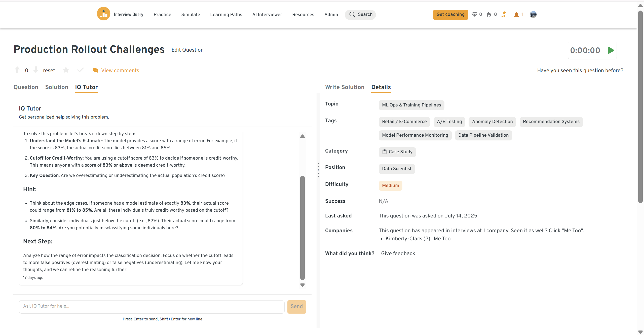
Task: Open the leaderboard podium icon
Action: (x=504, y=15)
